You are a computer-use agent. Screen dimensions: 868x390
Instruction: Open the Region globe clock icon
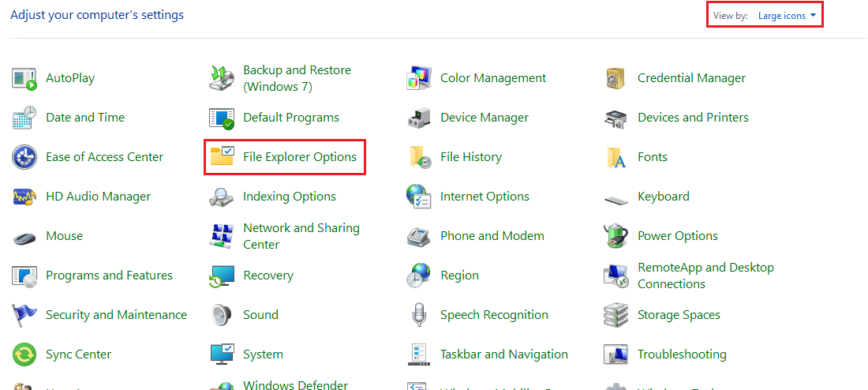pyautogui.click(x=419, y=276)
